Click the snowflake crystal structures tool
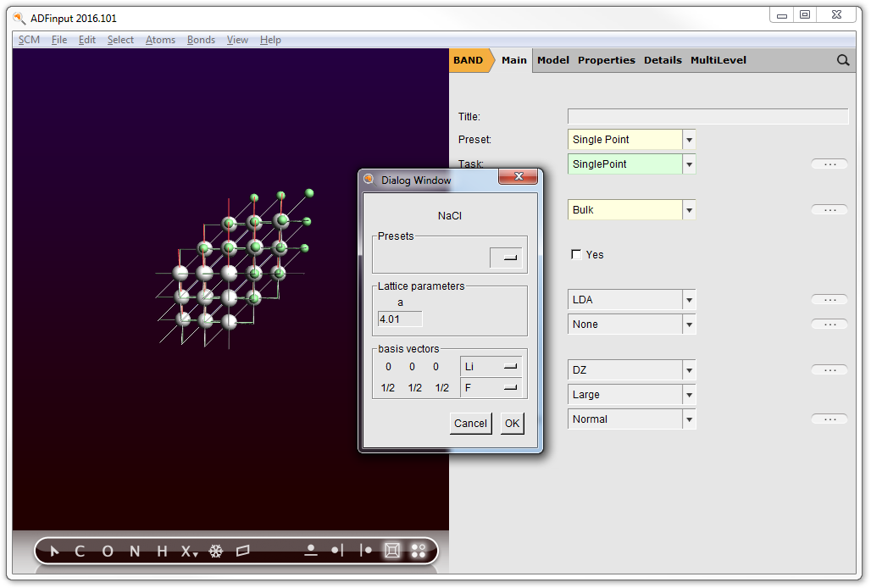Viewport: 871px width, 588px height. coord(215,551)
